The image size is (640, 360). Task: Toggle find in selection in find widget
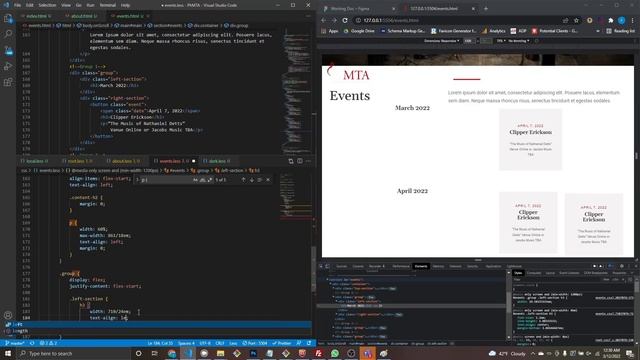260,180
